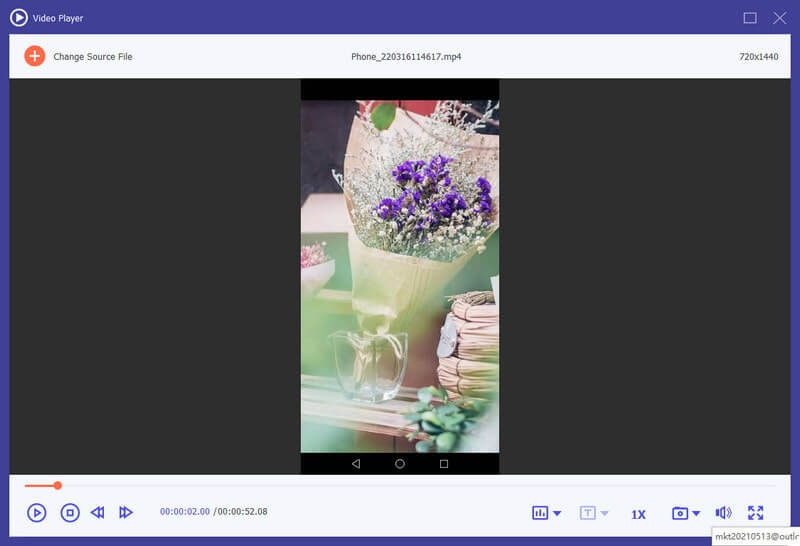The image size is (800, 546).
Task: Click the fast forward button
Action: click(126, 513)
